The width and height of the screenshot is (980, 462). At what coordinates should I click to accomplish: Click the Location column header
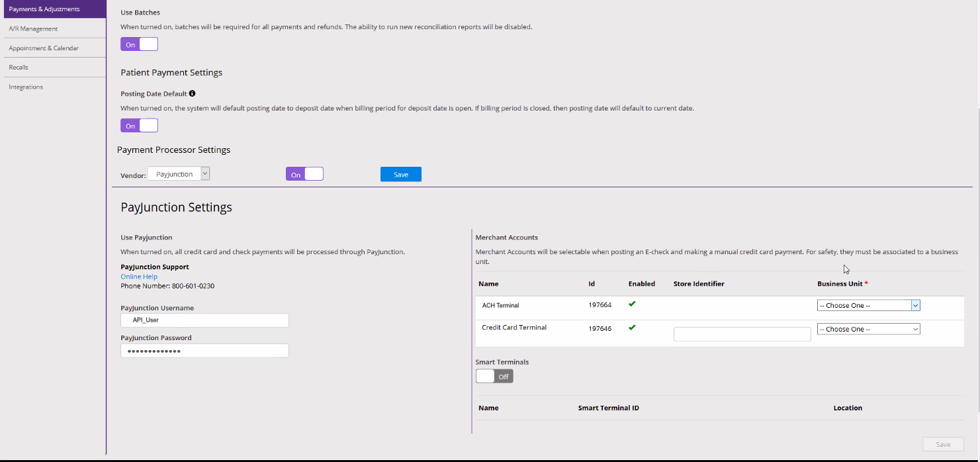pyautogui.click(x=848, y=408)
